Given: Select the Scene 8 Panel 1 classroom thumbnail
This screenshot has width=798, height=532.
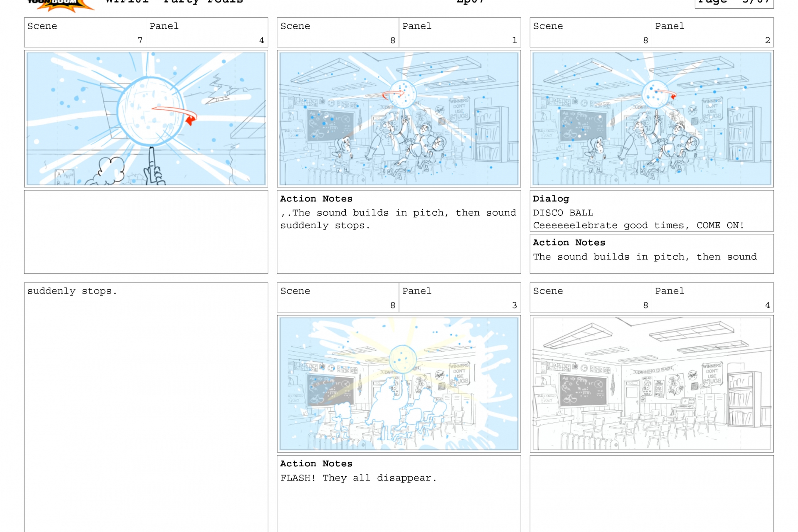Looking at the screenshot, I should point(399,118).
